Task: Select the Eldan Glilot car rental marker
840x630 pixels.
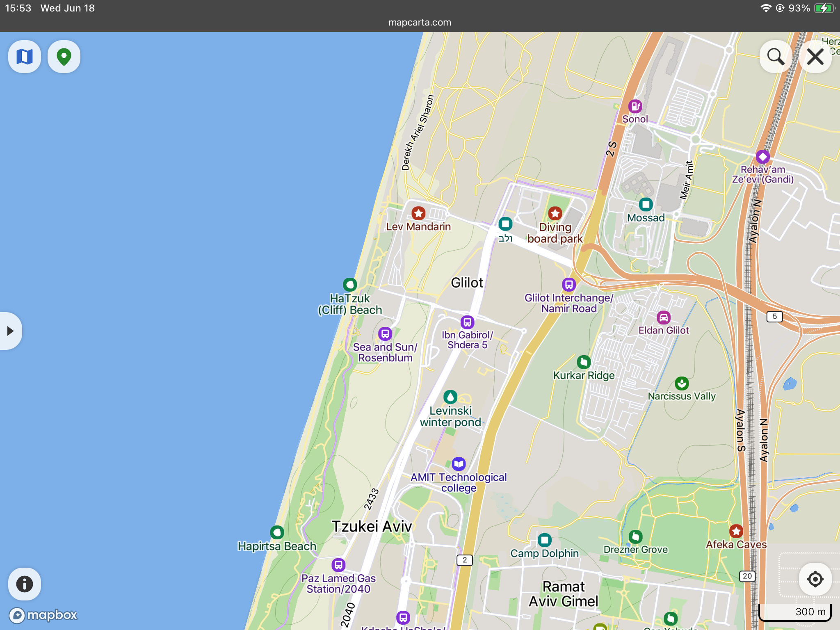Action: 664,317
